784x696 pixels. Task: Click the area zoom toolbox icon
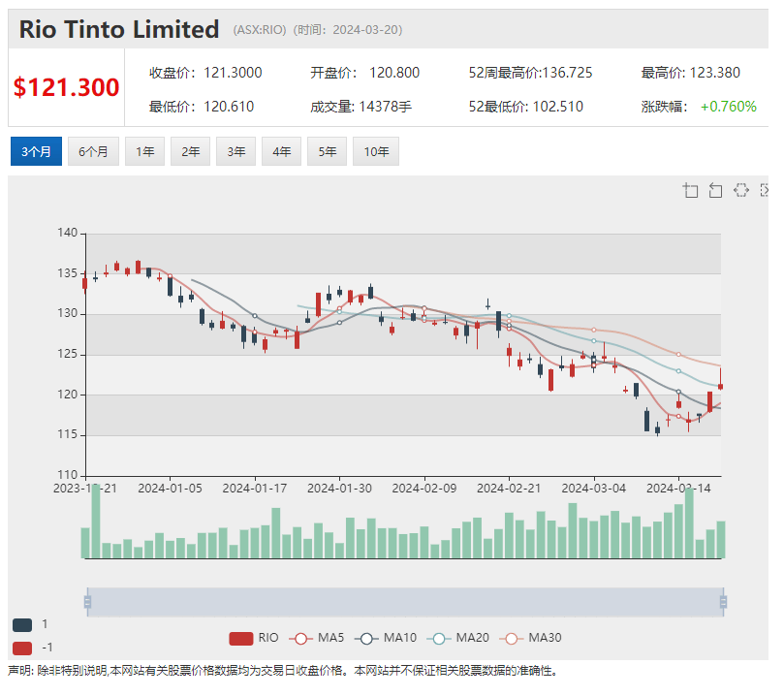tap(691, 191)
